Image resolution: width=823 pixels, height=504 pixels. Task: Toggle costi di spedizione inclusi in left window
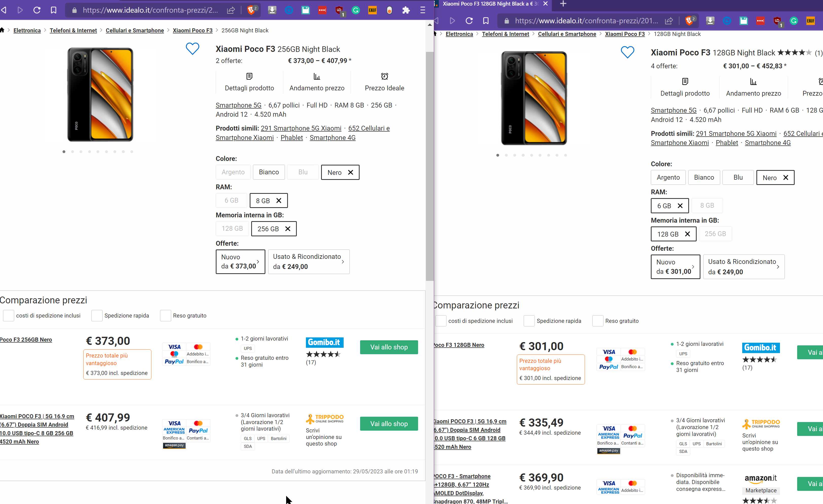tap(8, 316)
